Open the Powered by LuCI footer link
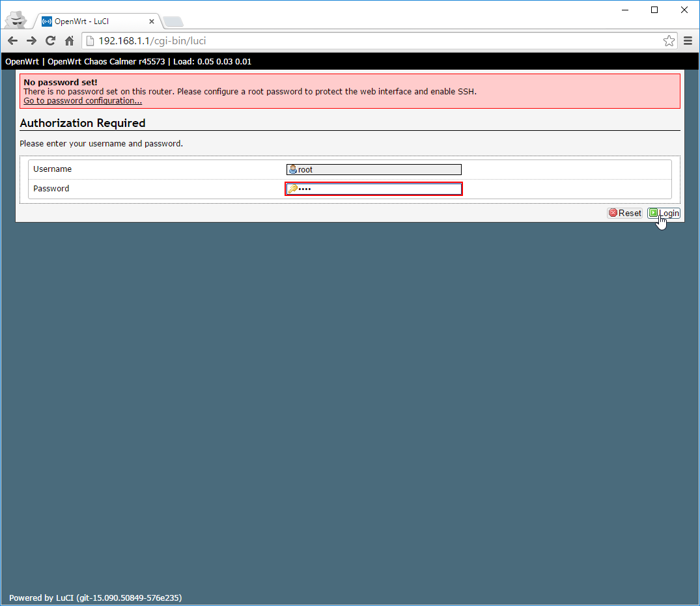This screenshot has width=700, height=606. 95,598
